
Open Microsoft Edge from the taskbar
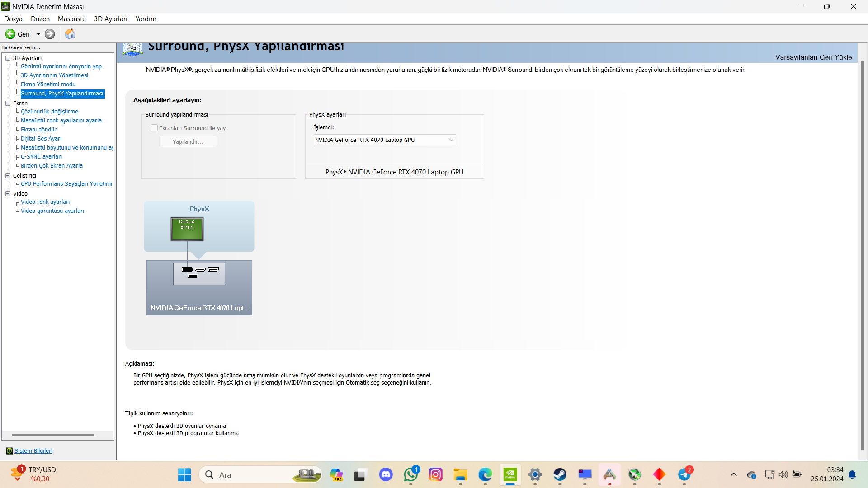click(x=486, y=475)
